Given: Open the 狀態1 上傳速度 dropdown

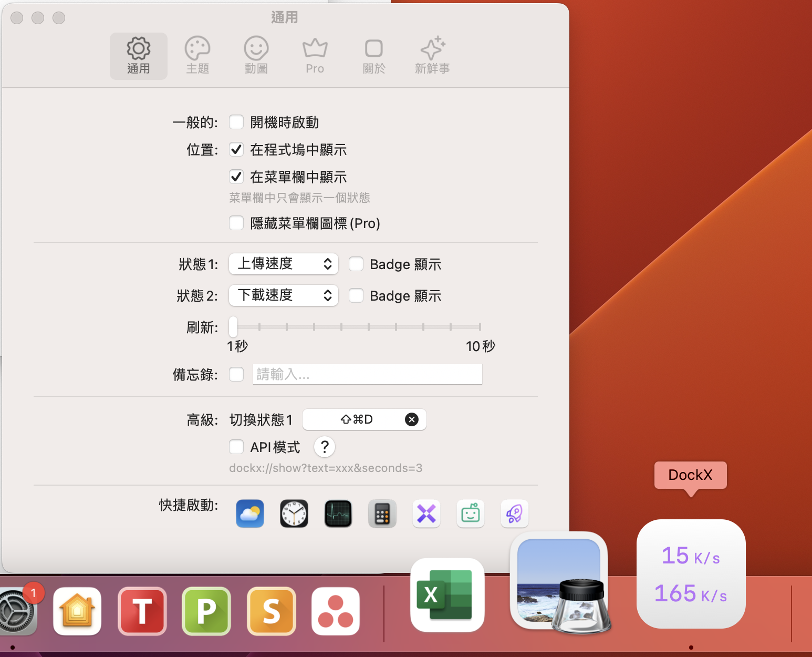Looking at the screenshot, I should pyautogui.click(x=284, y=264).
